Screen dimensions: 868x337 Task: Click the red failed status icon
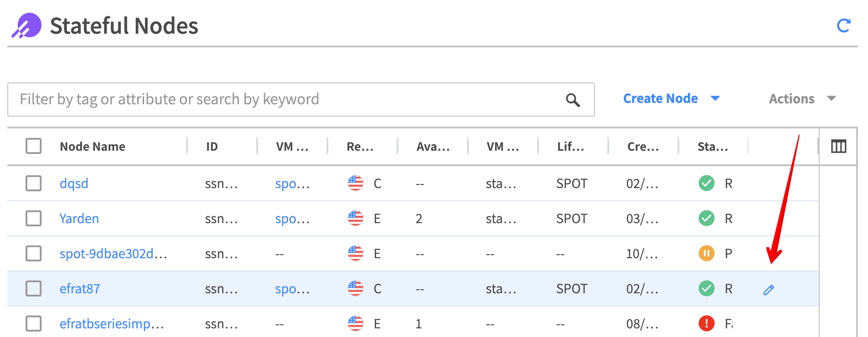pos(706,323)
